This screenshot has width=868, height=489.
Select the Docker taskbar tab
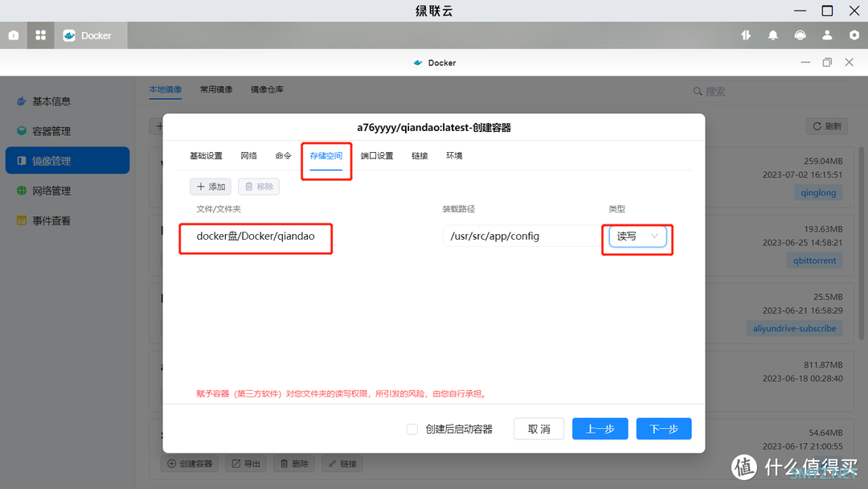(x=91, y=35)
